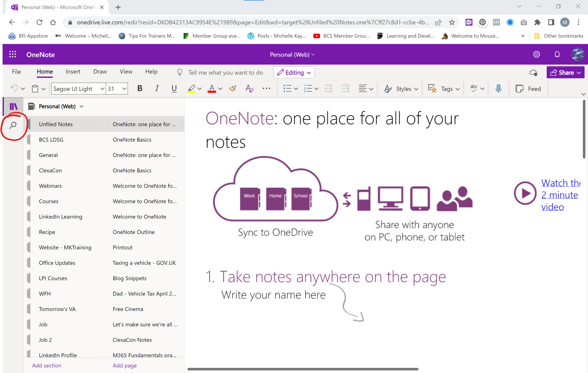Expand the font name dropdown

click(102, 88)
